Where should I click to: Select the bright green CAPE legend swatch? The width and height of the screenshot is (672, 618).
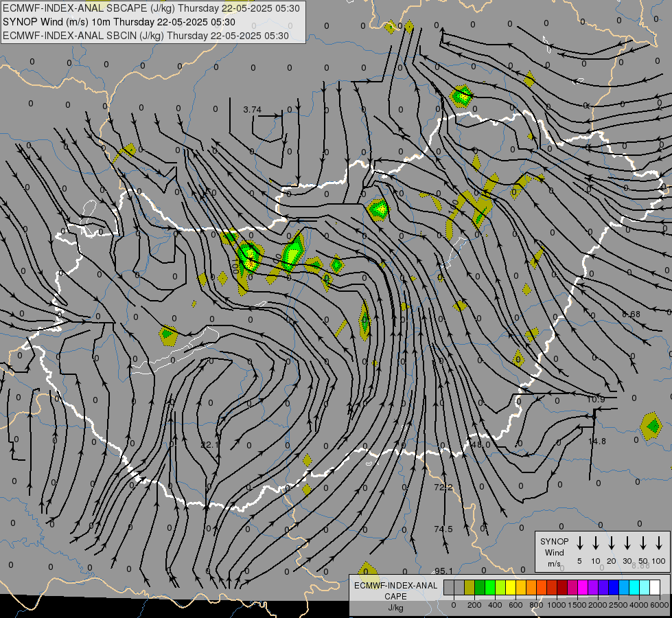pyautogui.click(x=490, y=588)
